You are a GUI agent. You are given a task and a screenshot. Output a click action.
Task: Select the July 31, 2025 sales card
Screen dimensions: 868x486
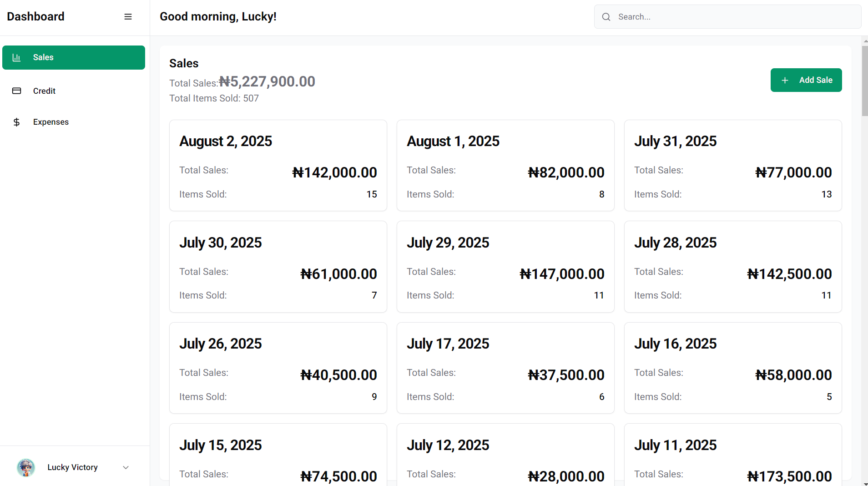click(x=733, y=165)
